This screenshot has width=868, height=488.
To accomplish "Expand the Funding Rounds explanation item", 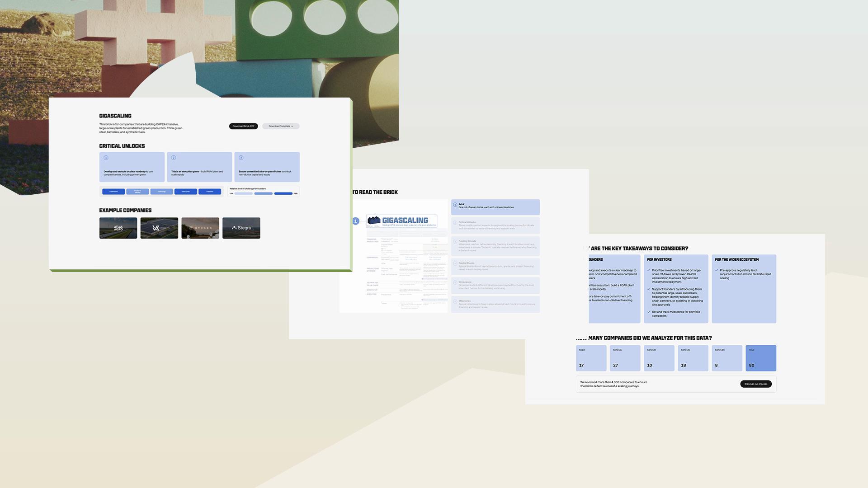I will [495, 246].
